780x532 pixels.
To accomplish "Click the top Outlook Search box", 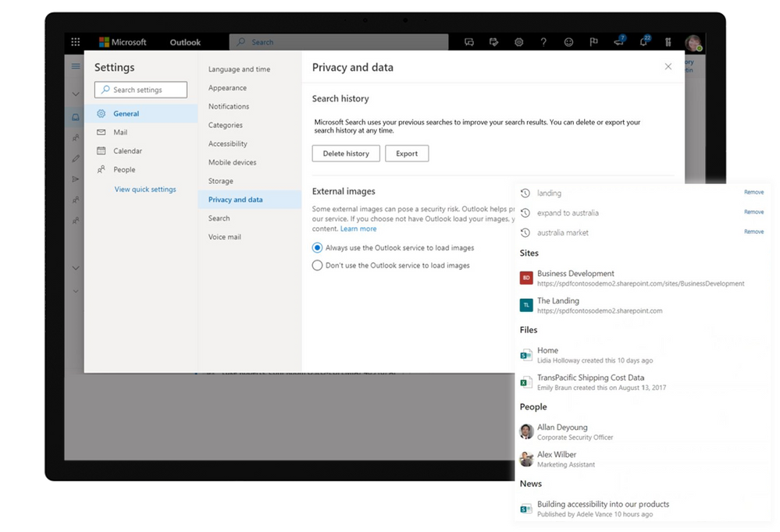I will tap(339, 42).
